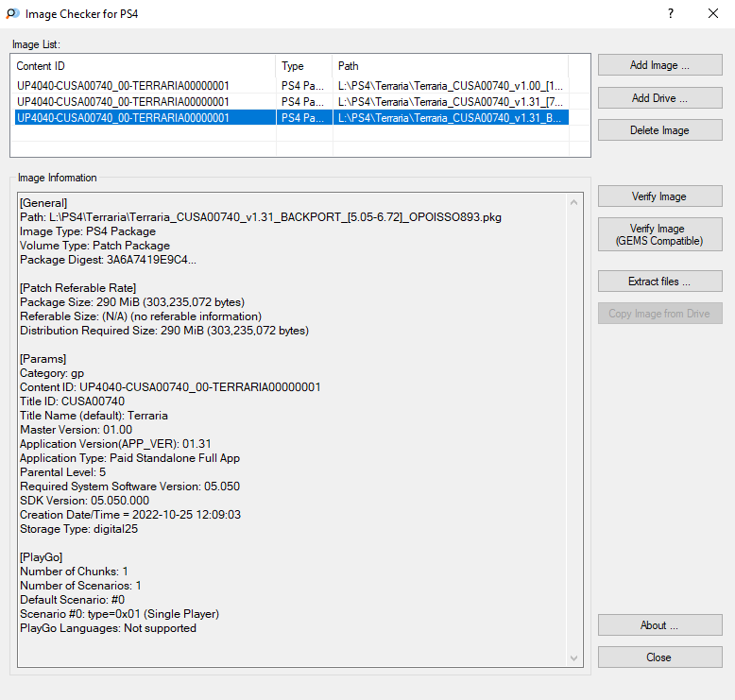Click the plain Verify Image button
Screen dimensions: 735x700
click(x=659, y=196)
